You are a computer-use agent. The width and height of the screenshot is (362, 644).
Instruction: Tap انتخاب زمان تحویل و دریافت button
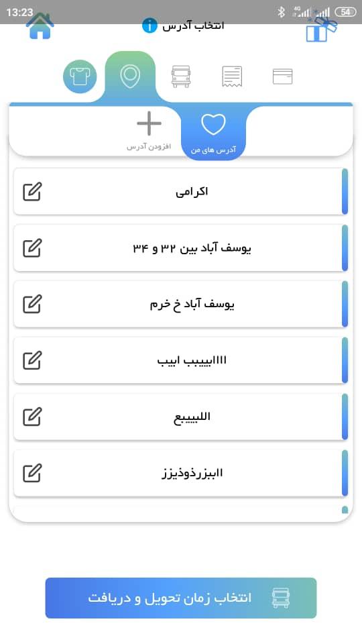tap(181, 598)
